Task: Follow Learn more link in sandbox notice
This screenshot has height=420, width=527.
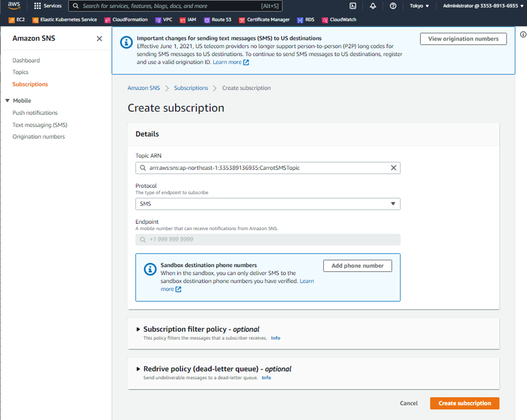Action: tap(307, 281)
